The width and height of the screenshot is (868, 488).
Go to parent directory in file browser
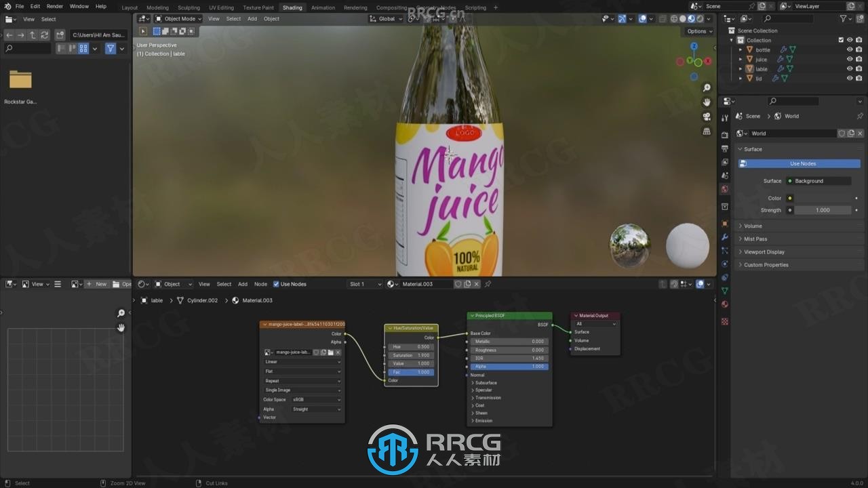click(x=32, y=35)
